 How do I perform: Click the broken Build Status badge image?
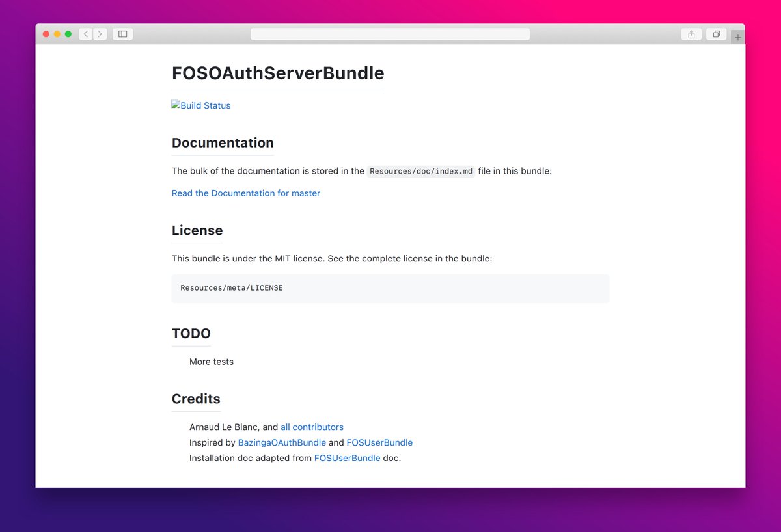click(200, 105)
